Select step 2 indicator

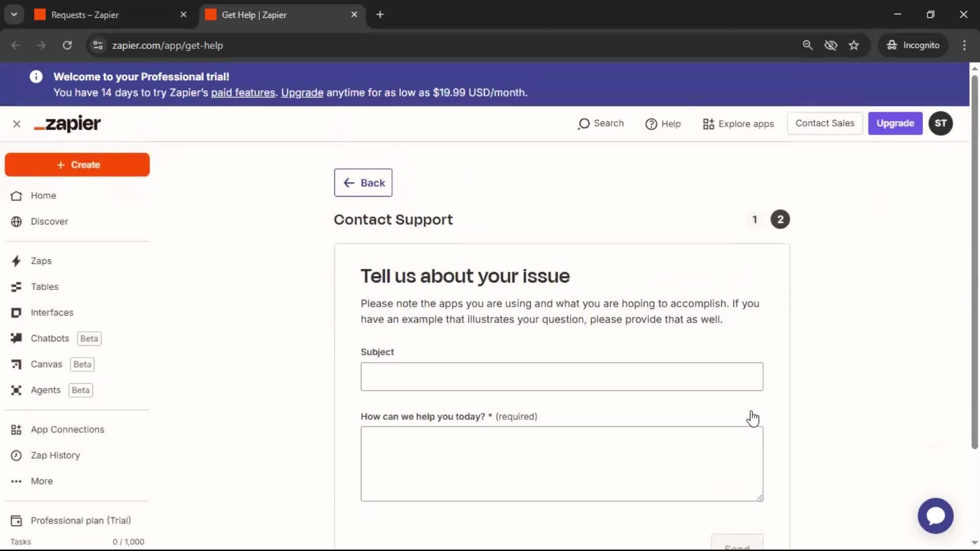(780, 219)
